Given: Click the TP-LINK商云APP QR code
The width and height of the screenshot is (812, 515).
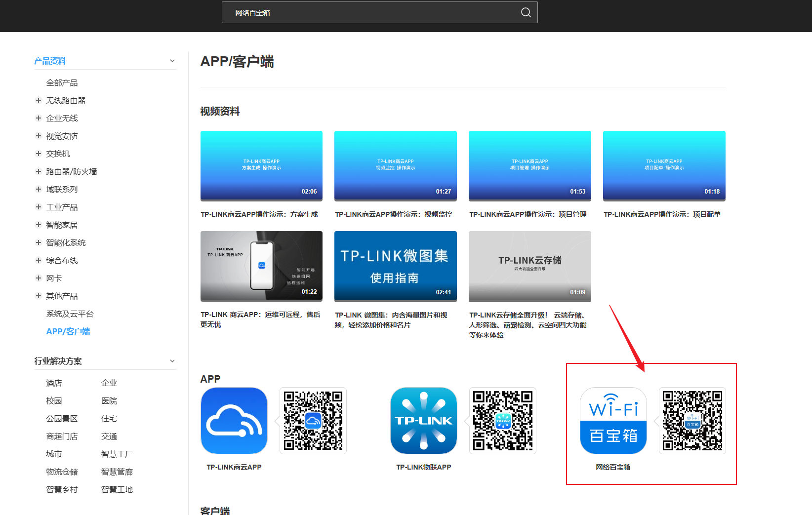Looking at the screenshot, I should point(313,421).
